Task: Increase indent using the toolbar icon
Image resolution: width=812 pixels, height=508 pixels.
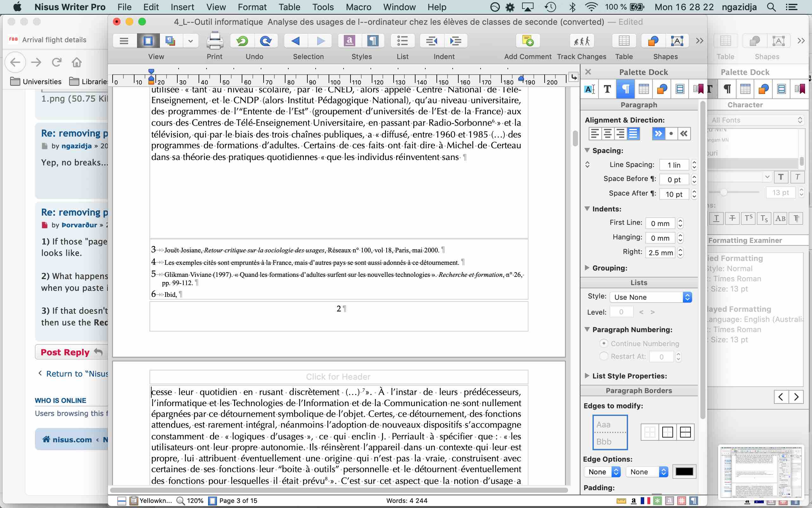Action: click(x=456, y=41)
